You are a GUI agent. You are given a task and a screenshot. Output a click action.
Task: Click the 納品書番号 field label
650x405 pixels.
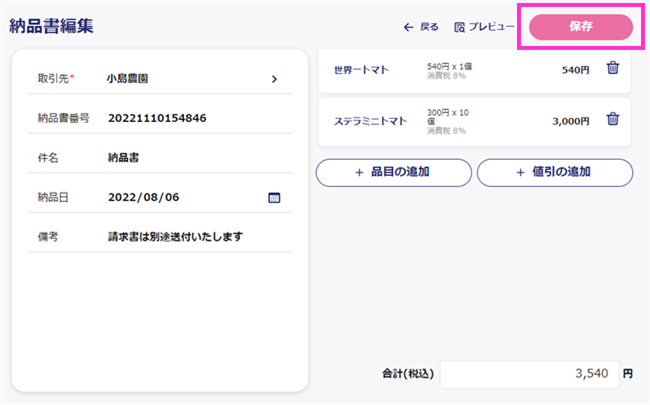63,118
